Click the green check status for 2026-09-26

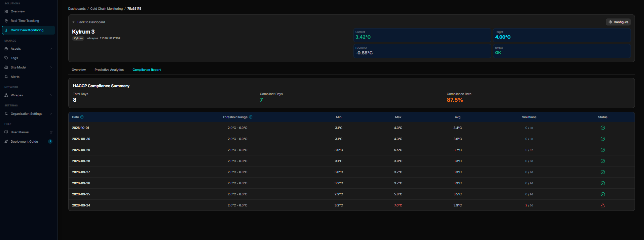point(603,183)
